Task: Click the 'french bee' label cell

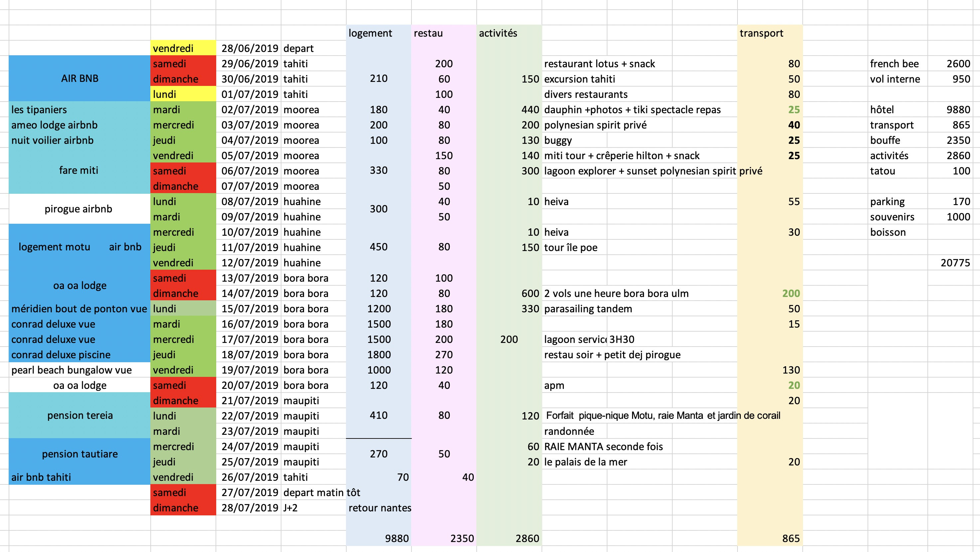Action: [898, 64]
